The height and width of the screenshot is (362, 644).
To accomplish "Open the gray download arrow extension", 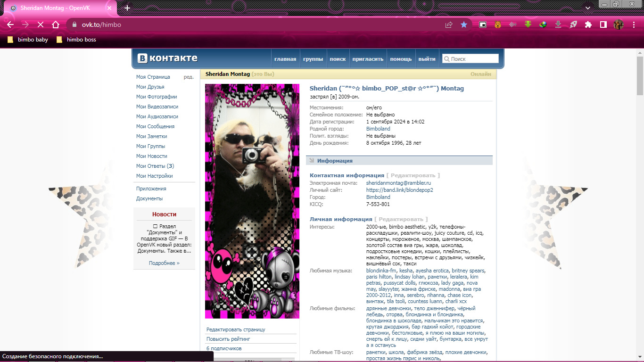I will (558, 25).
